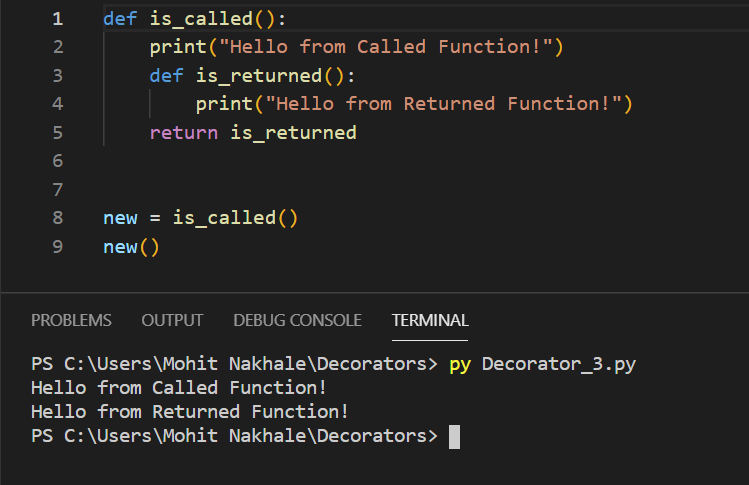The width and height of the screenshot is (749, 485).
Task: Open the OUTPUT panel tab
Action: [x=172, y=320]
